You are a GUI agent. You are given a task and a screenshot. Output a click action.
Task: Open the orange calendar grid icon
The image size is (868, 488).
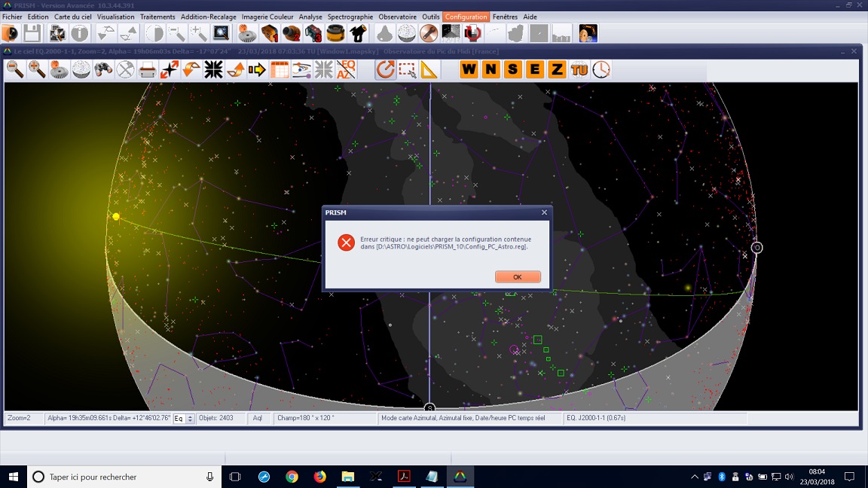tap(280, 70)
